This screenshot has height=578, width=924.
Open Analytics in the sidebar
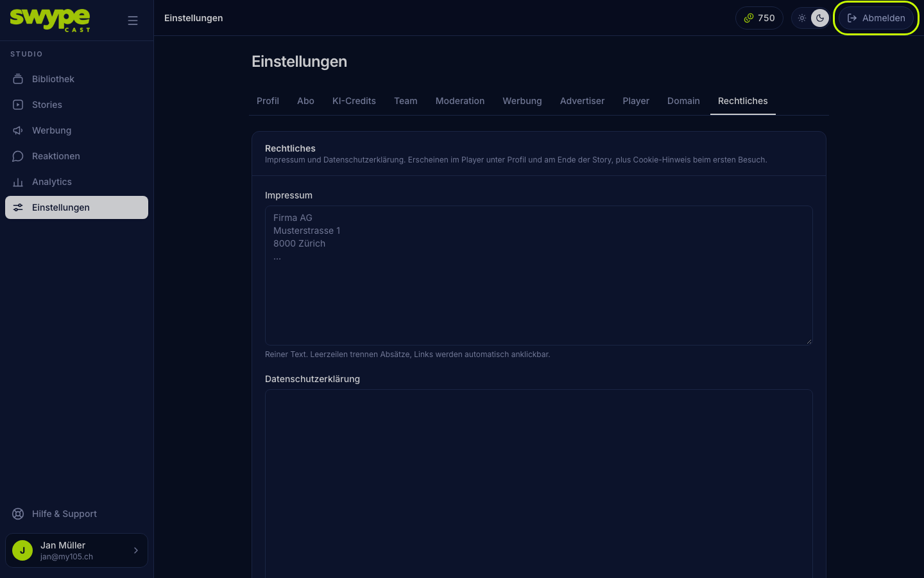pyautogui.click(x=76, y=182)
